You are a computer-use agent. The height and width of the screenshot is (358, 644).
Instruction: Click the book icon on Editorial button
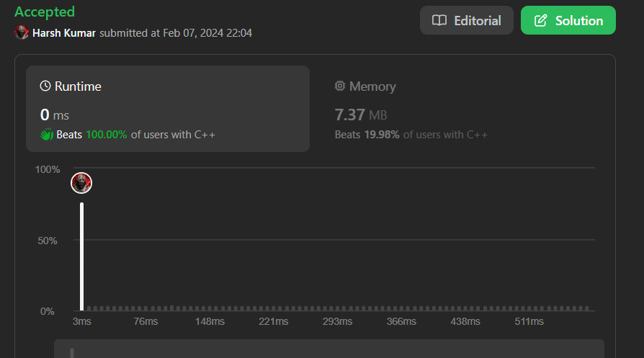pyautogui.click(x=439, y=20)
